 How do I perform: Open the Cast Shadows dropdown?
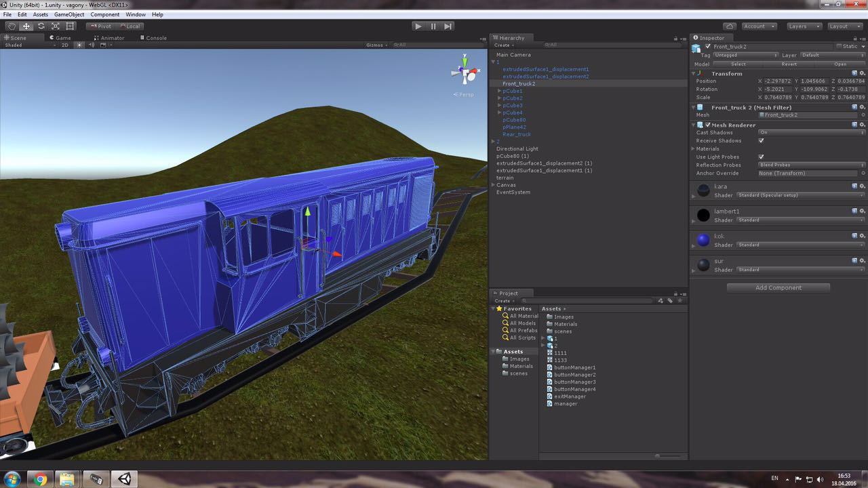pos(811,133)
